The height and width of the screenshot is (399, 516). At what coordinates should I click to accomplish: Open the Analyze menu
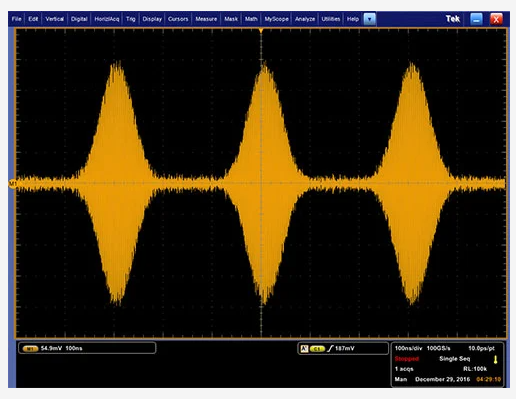305,19
